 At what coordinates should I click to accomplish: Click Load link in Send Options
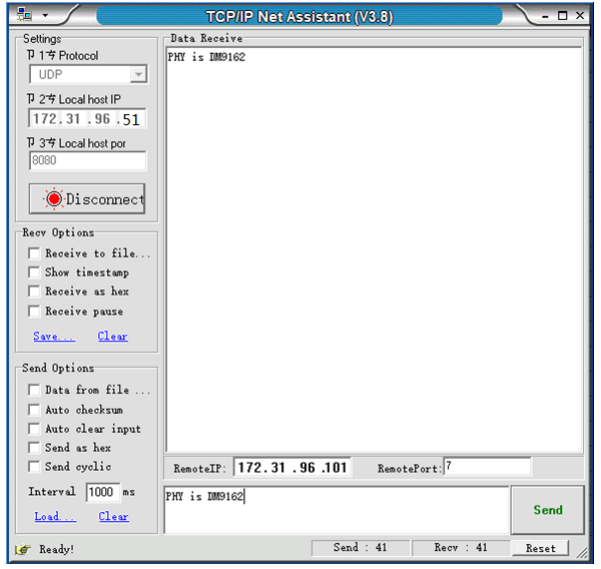(x=55, y=517)
